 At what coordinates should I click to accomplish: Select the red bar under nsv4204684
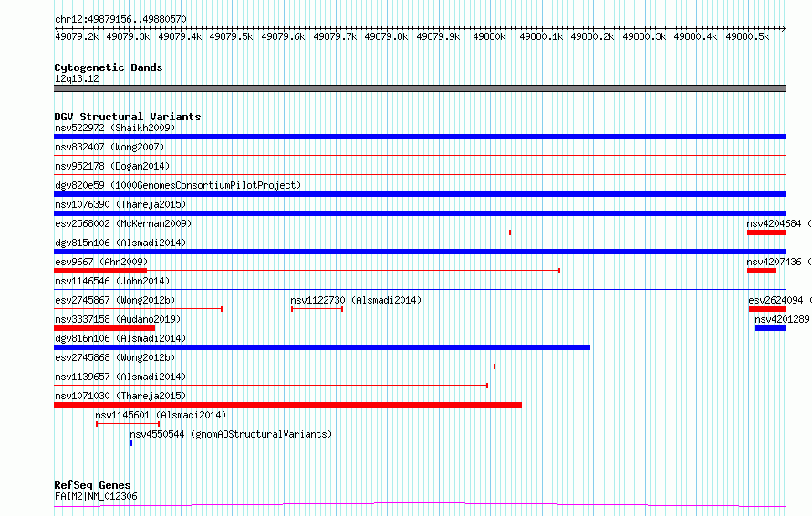point(767,232)
